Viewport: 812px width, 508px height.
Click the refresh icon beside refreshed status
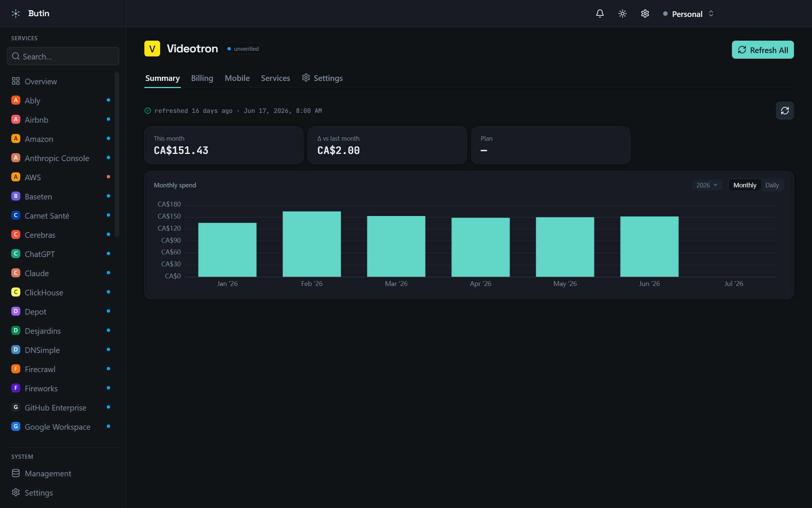click(x=785, y=111)
